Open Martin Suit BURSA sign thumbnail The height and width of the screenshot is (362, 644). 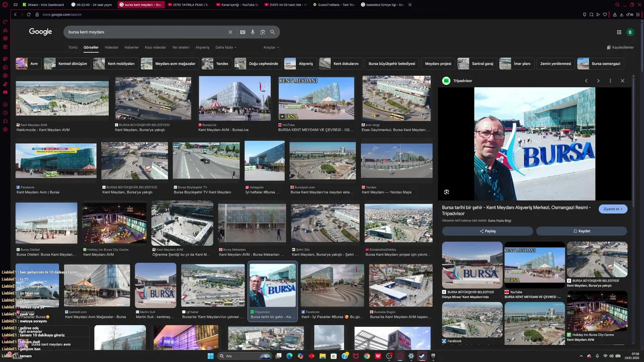[x=155, y=286]
